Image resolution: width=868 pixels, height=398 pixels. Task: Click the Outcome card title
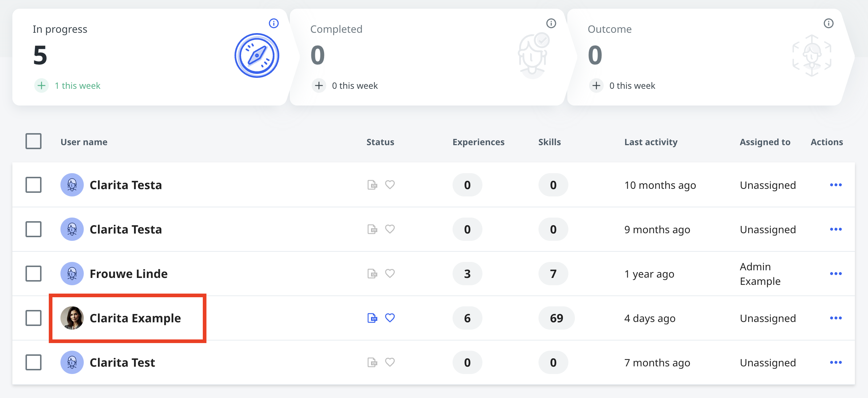coord(609,29)
